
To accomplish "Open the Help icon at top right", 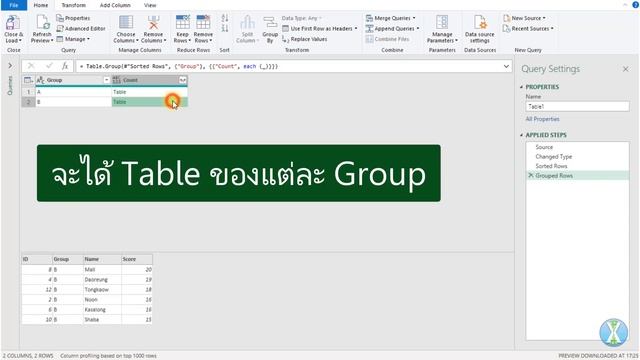I will [635, 5].
